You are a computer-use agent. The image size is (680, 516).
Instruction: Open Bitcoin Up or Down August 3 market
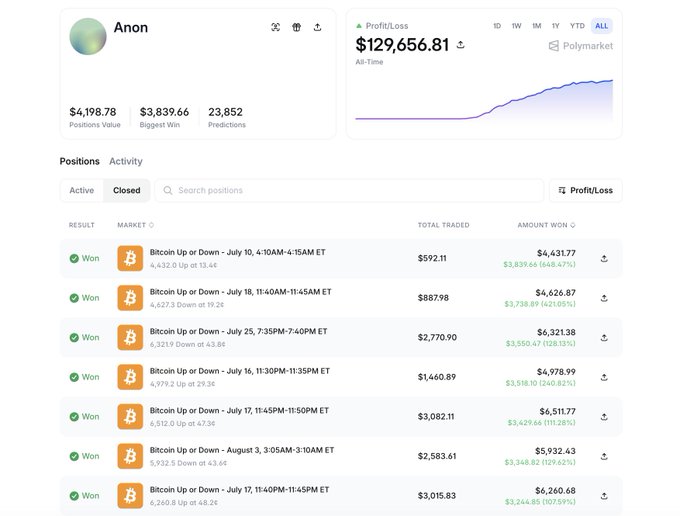tap(242, 450)
